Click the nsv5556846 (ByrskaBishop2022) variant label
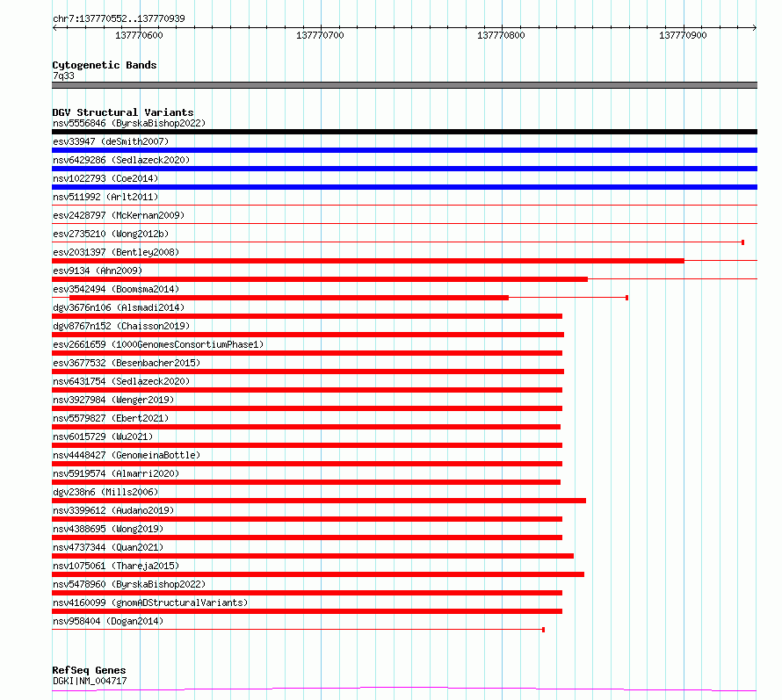The image size is (782, 700). pyautogui.click(x=129, y=123)
